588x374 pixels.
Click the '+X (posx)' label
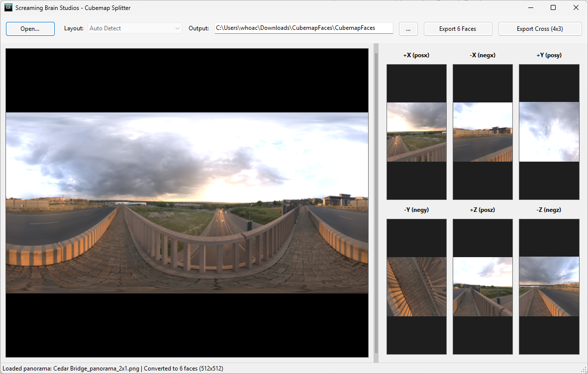click(x=416, y=55)
